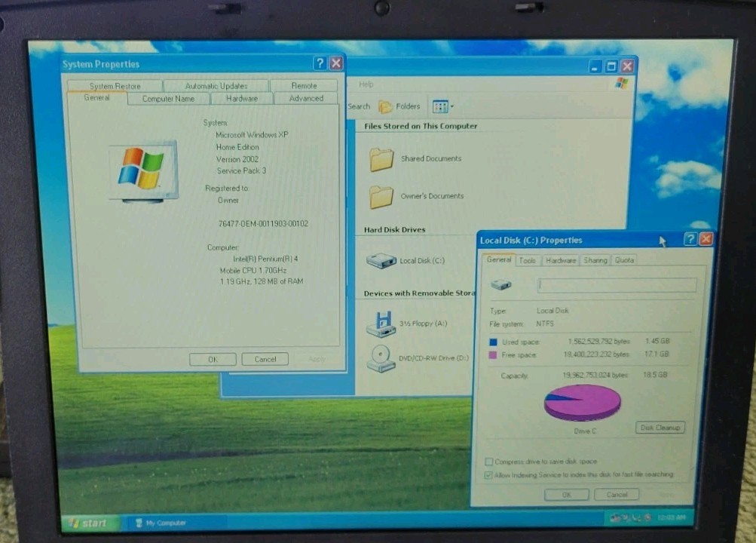756x543 pixels.
Task: Switch to the Advanced tab
Action: (x=306, y=98)
